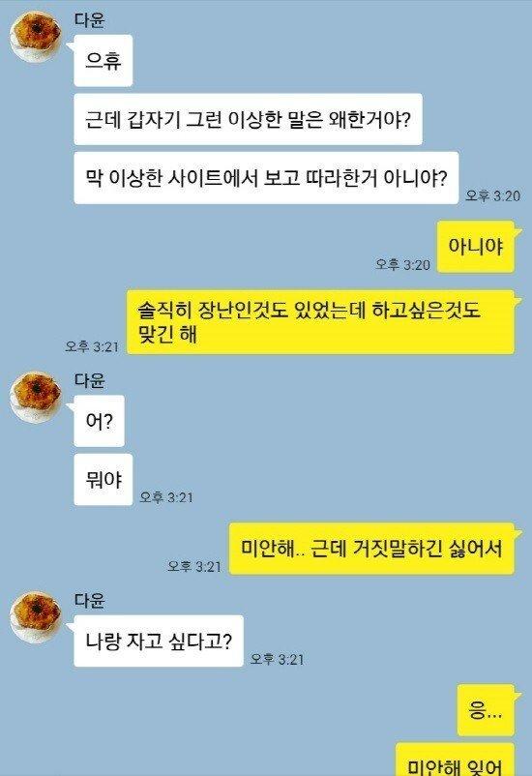Select the 근데 갑자기 그런 이상한 말은 message

pos(248,119)
